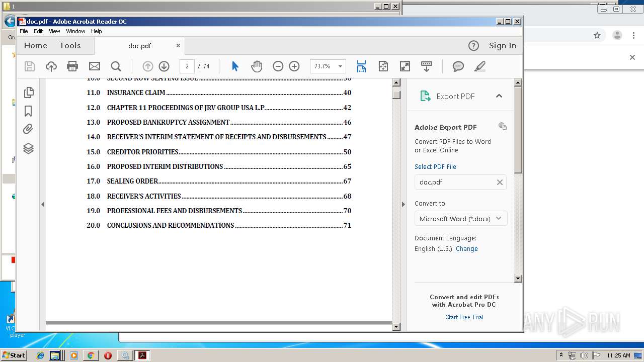The image size is (644, 362).
Task: Open the attachments paperclip panel
Action: [x=29, y=129]
